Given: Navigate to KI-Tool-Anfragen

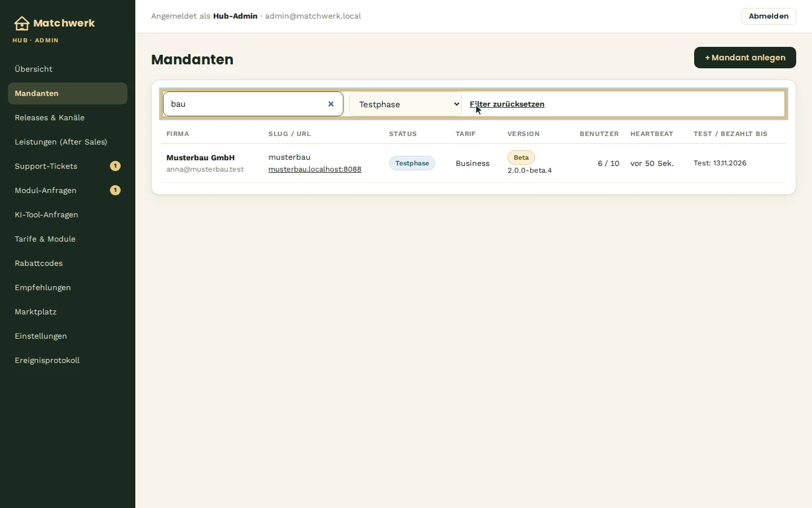Looking at the screenshot, I should [68, 214].
